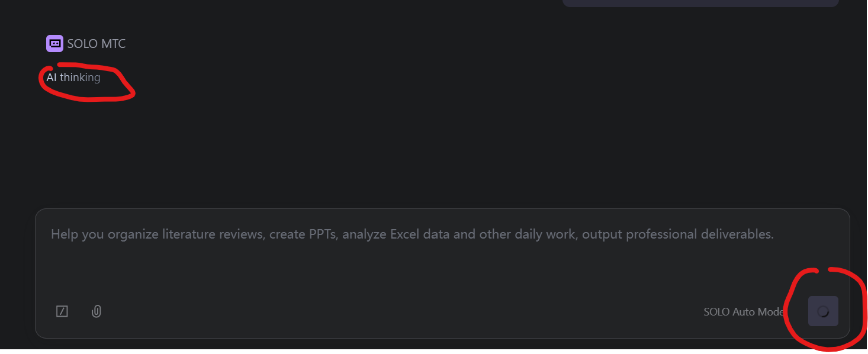Click the placeholder text about literature reviews

click(x=412, y=234)
